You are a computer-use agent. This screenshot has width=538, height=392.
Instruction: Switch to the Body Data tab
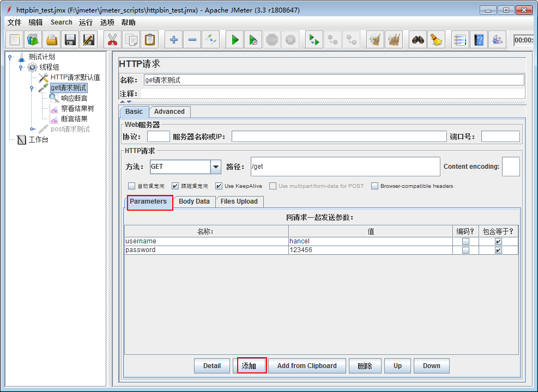click(x=194, y=201)
